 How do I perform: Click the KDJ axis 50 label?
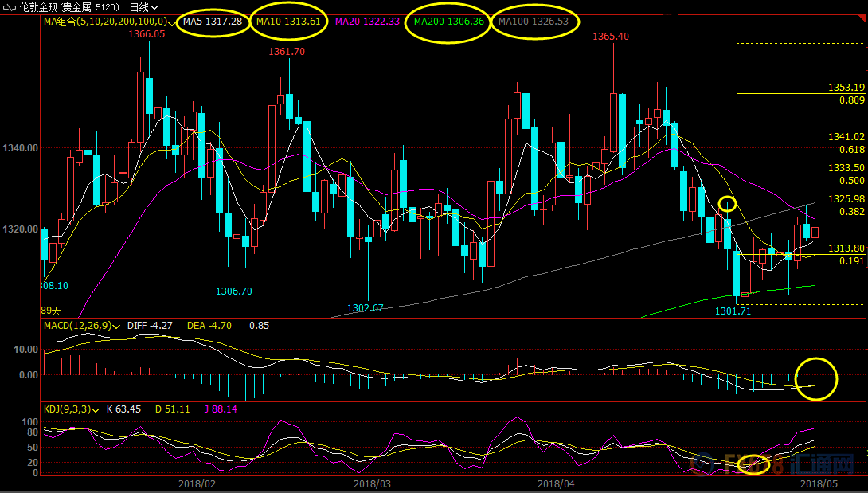click(33, 448)
